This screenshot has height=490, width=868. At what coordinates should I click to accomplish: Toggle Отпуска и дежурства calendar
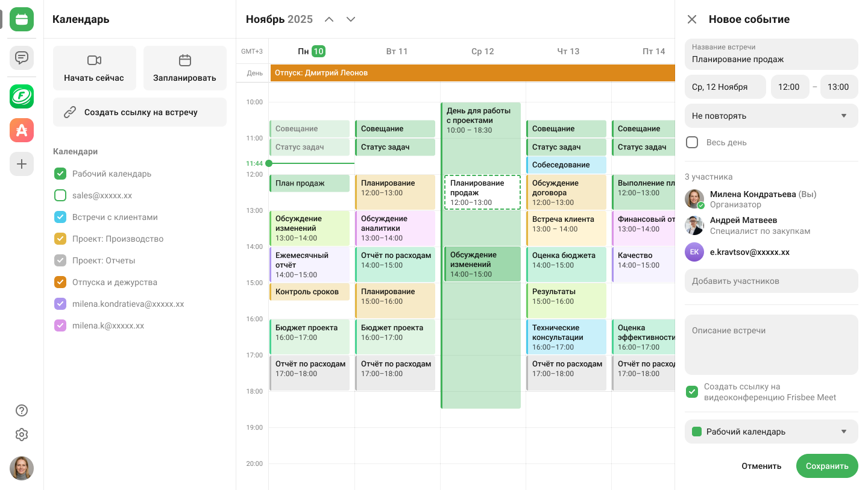(x=60, y=282)
